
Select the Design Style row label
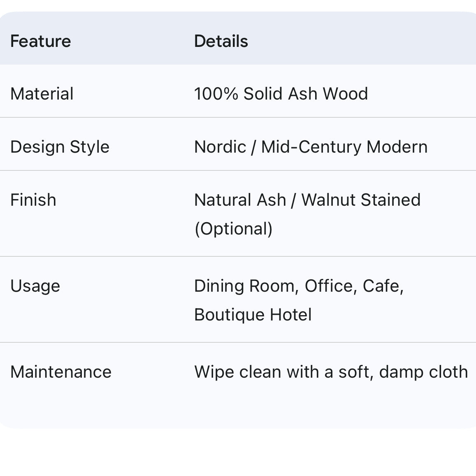60,147
